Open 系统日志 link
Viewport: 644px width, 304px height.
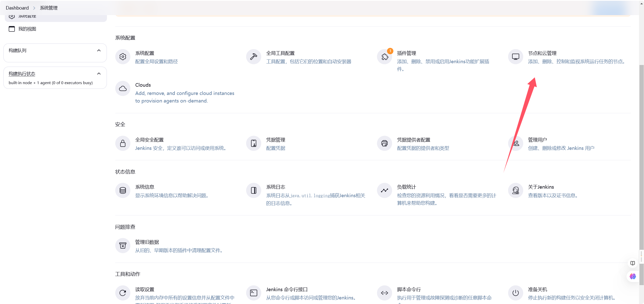pyautogui.click(x=276, y=187)
